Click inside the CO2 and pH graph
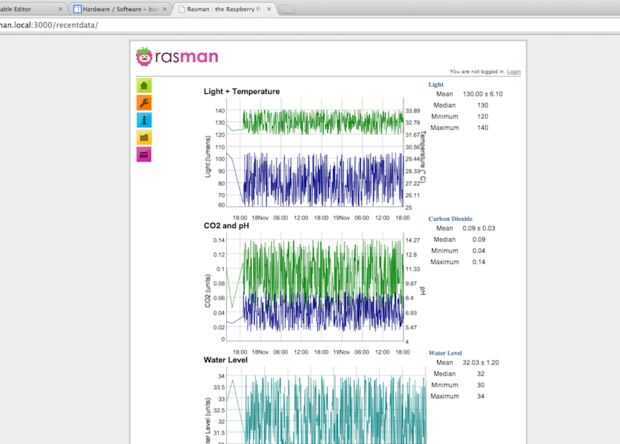Image resolution: width=620 pixels, height=444 pixels. (x=315, y=287)
